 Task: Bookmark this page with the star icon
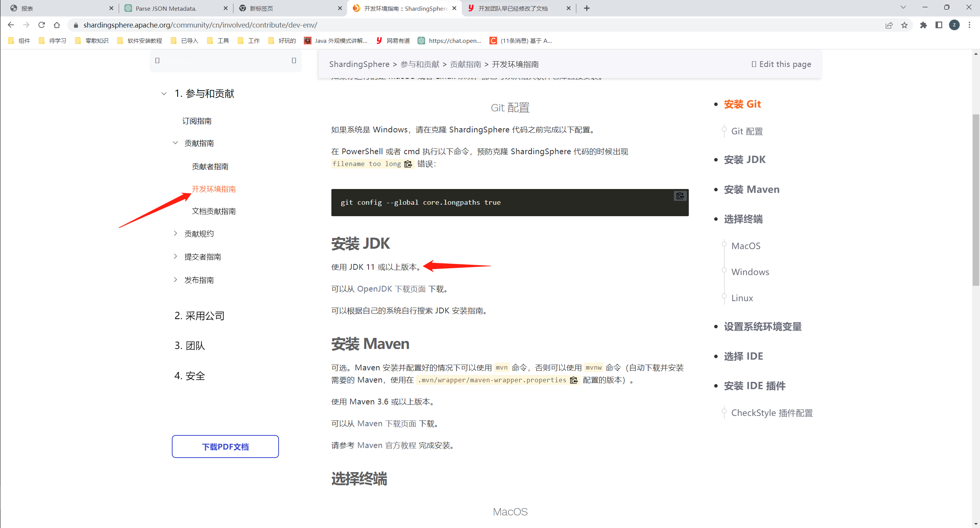(x=904, y=25)
